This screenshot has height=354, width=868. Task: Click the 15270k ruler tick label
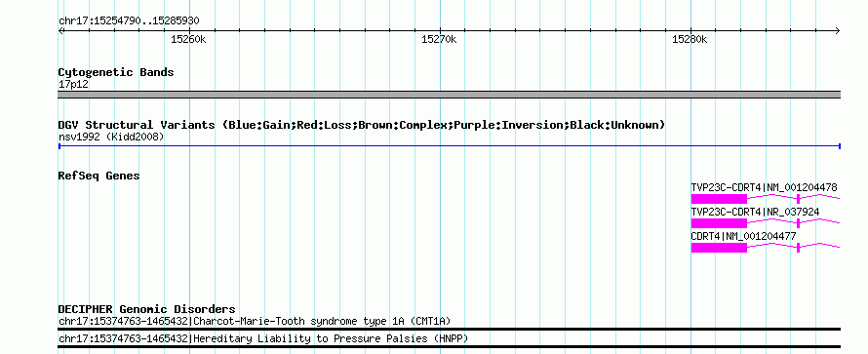439,39
